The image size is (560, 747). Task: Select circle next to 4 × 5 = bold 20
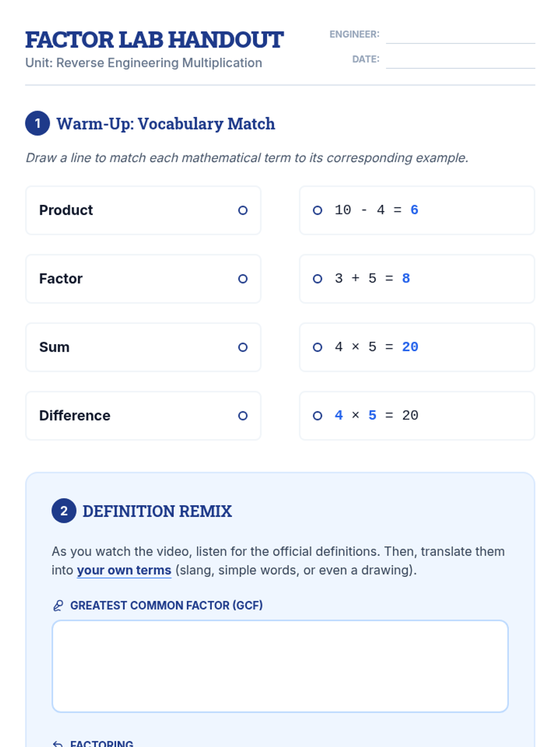coord(317,347)
